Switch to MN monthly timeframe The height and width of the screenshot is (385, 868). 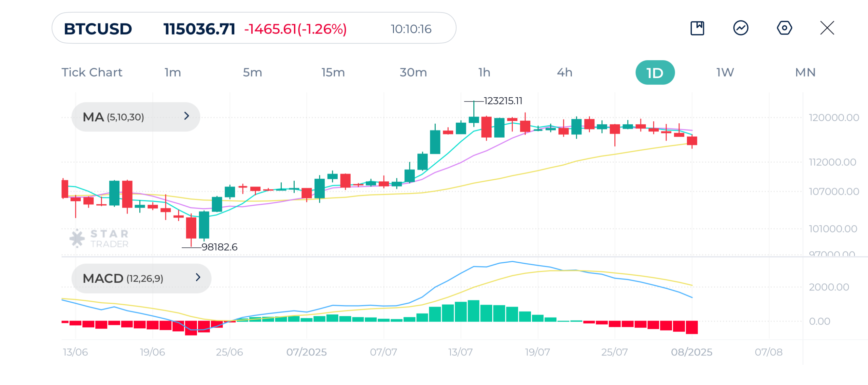point(805,73)
